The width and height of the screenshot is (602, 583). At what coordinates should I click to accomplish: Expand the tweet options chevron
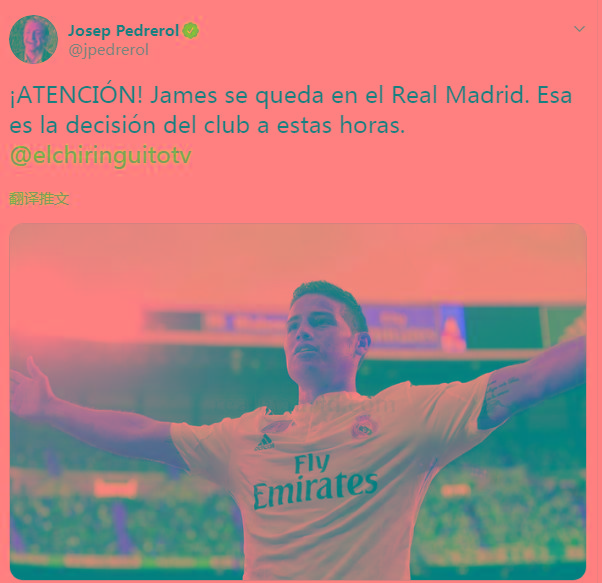click(x=579, y=29)
